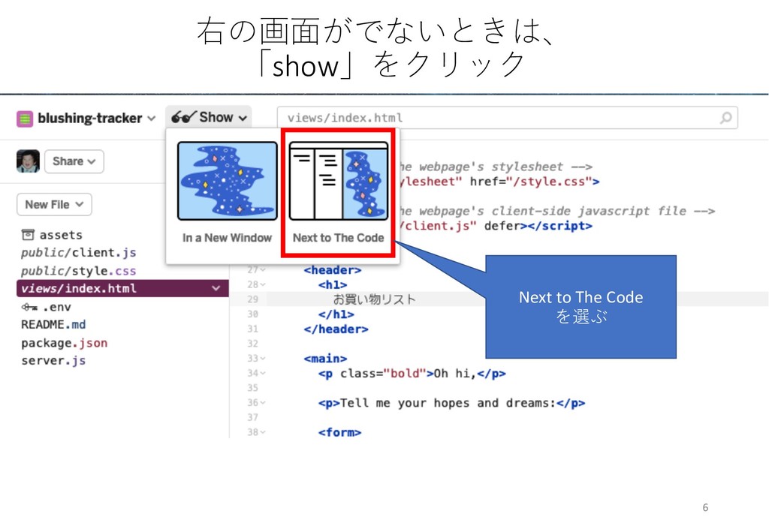Click line number 32 in gutter

(252, 344)
